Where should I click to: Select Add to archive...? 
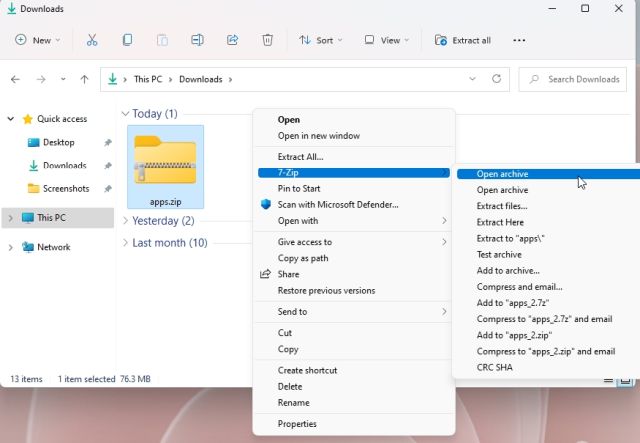[548, 271]
